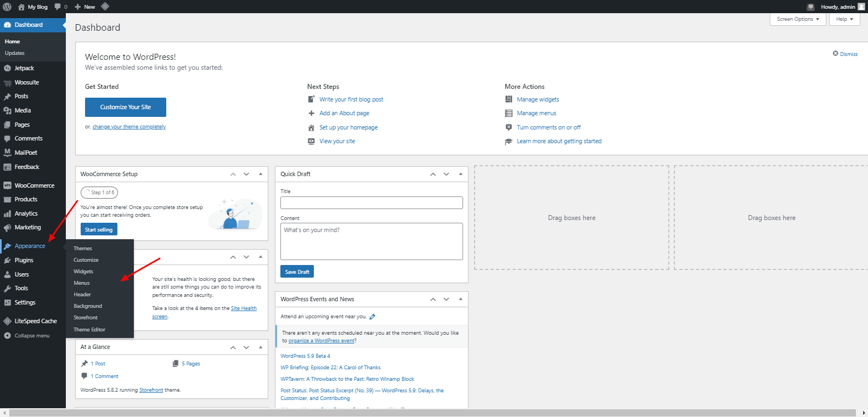Click the MailPoet M icon in sidebar
868x417 pixels.
click(x=7, y=153)
